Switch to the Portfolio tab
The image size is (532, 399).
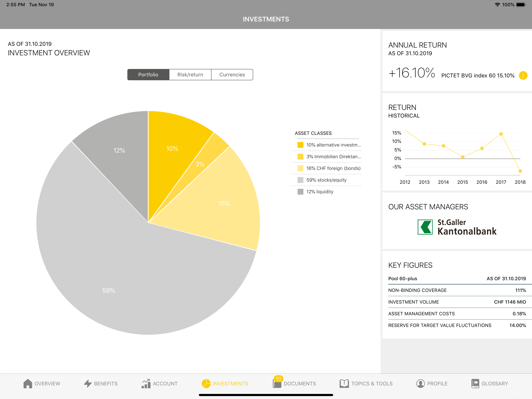pyautogui.click(x=148, y=75)
